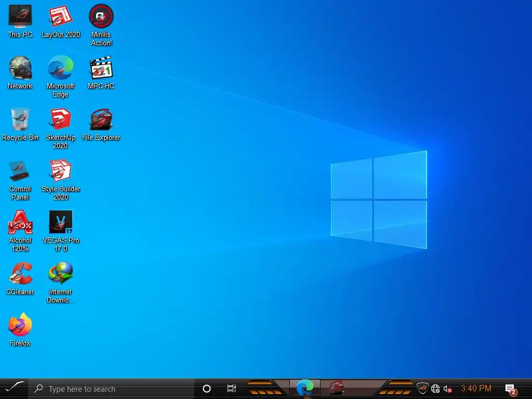Open Microsoft Edge from the taskbar

pos(304,388)
